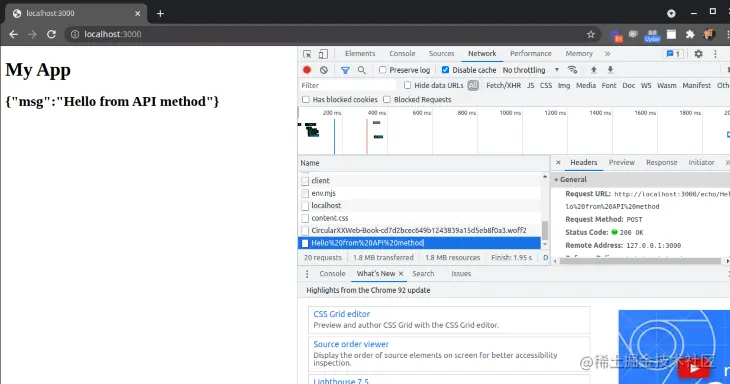
Task: Close the request details pane
Action: pyautogui.click(x=558, y=162)
